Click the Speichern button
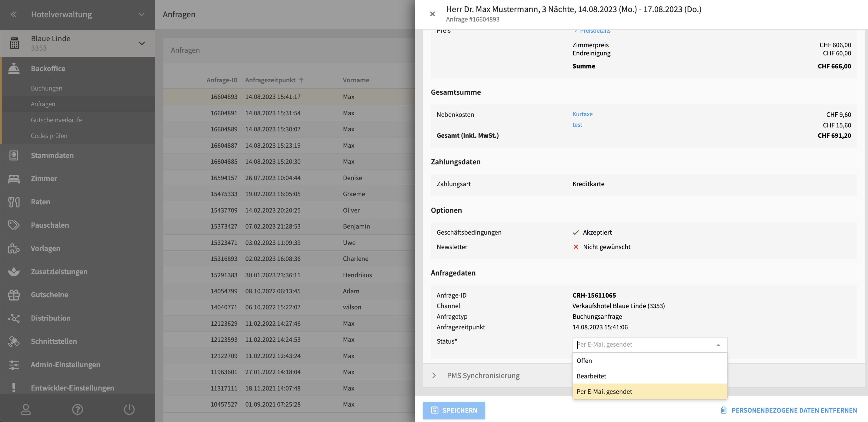This screenshot has width=868, height=422. (x=453, y=410)
